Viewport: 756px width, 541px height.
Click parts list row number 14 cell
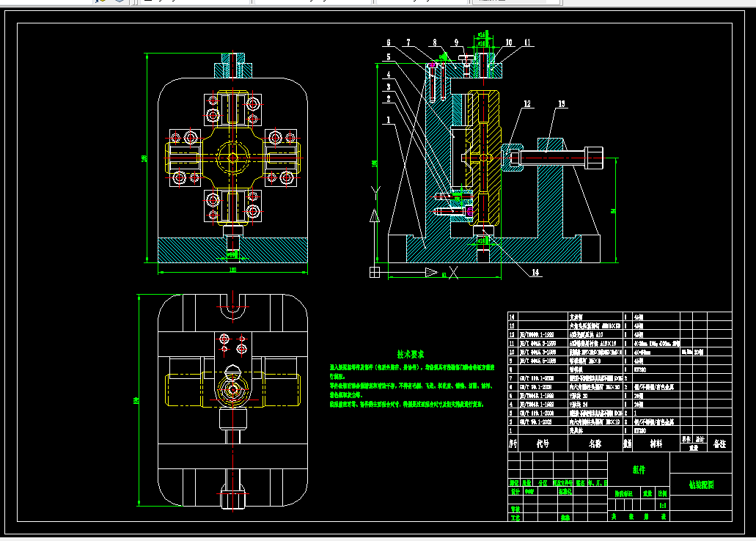pos(512,317)
